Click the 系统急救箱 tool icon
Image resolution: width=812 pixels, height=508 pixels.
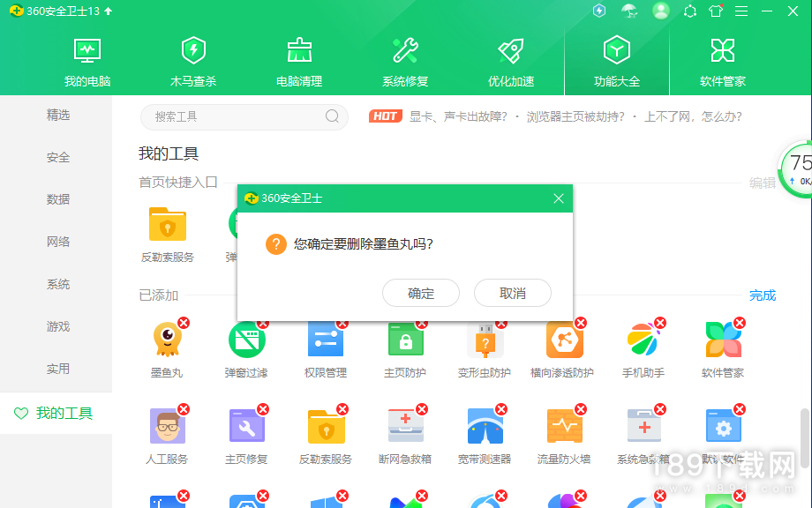pos(643,426)
